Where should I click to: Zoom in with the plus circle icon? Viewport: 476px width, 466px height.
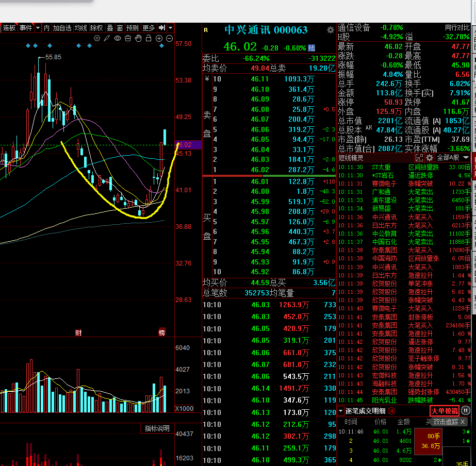[159, 38]
